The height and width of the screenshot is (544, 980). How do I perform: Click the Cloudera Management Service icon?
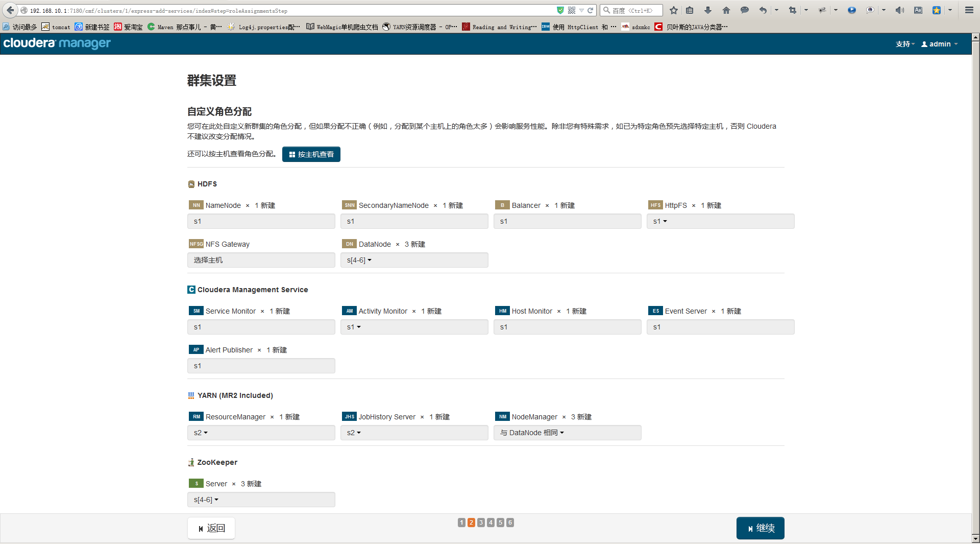tap(191, 290)
